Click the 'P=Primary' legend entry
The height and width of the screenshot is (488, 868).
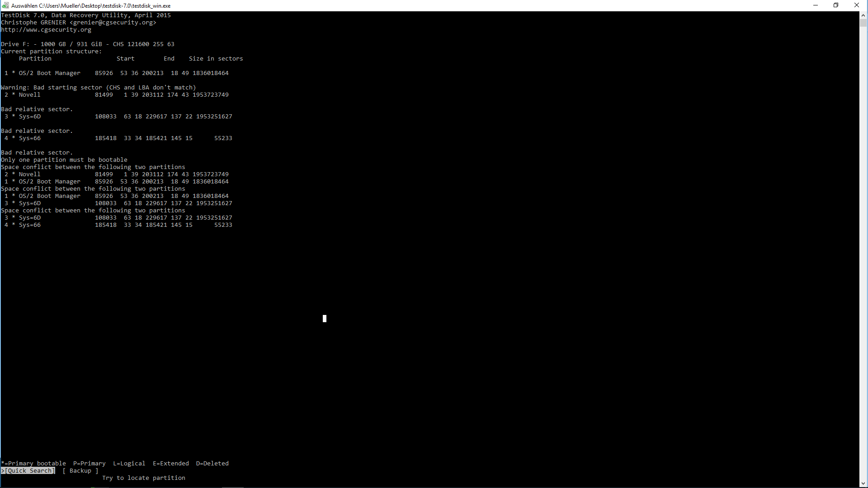(x=90, y=464)
